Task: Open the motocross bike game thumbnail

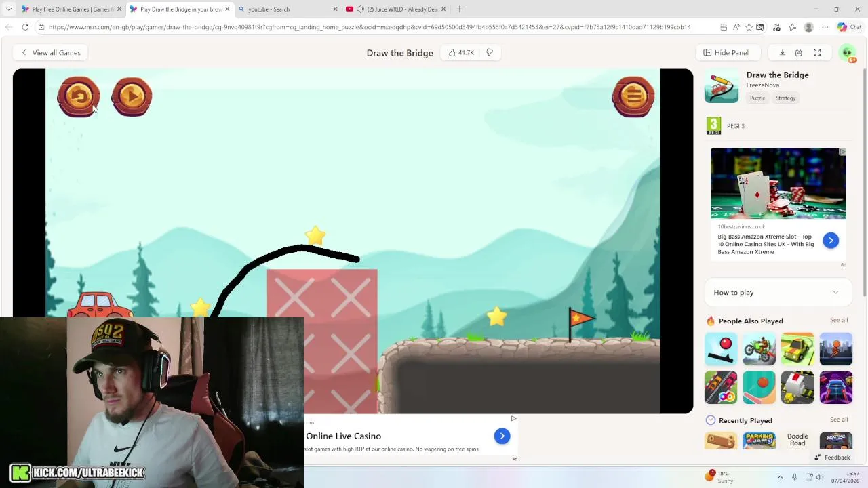Action: [x=759, y=349]
